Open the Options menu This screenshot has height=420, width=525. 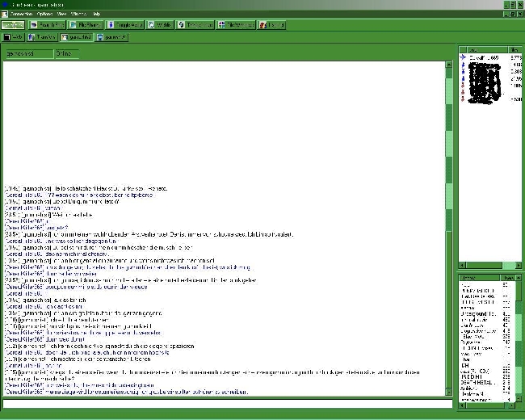pos(44,14)
